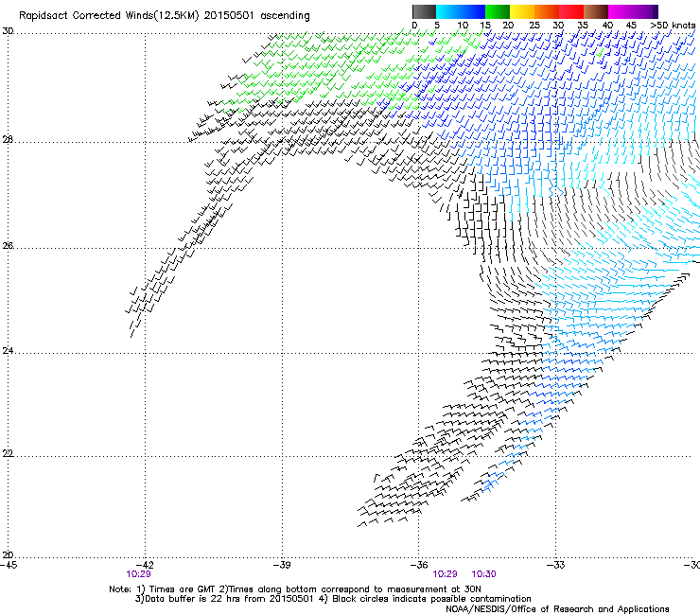Click the '45' label under the color bar
This screenshot has height=615, width=700.
pyautogui.click(x=631, y=26)
